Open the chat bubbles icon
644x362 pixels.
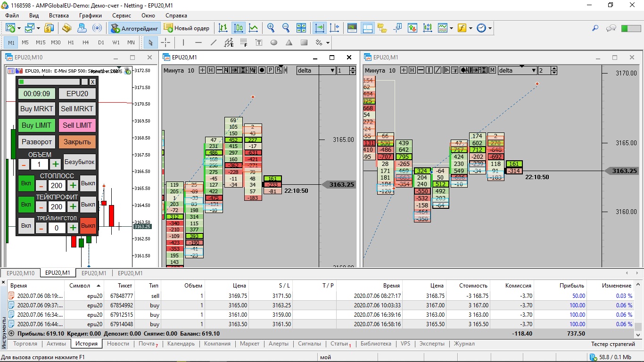click(611, 28)
